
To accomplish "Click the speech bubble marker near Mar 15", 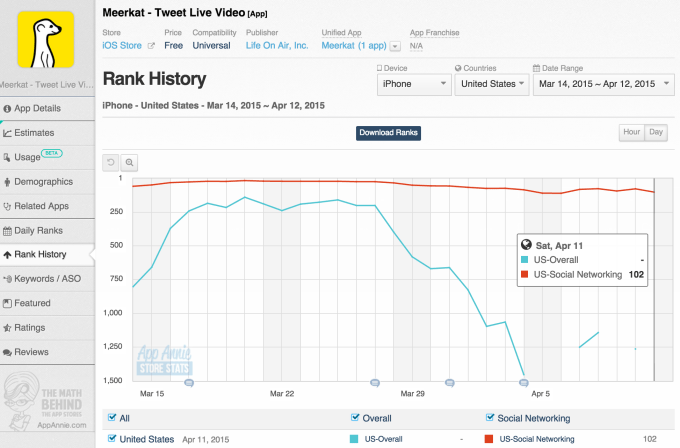I will coord(188,382).
